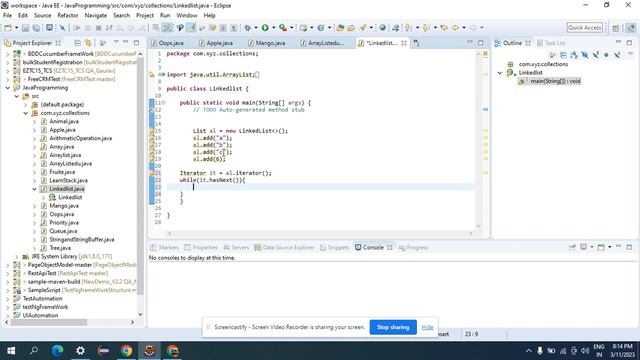Collapse the JavaProgramming project node
The width and height of the screenshot is (640, 360).
[8, 88]
